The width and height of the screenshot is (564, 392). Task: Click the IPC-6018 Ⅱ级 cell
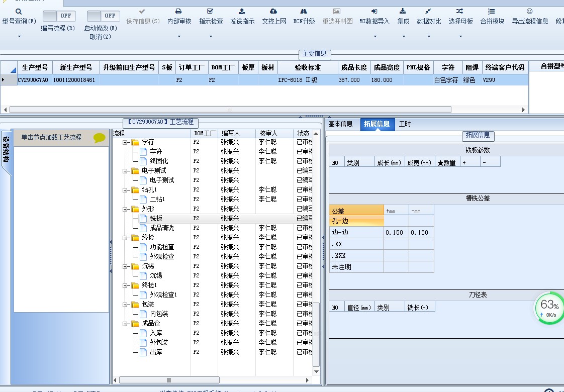(x=308, y=80)
